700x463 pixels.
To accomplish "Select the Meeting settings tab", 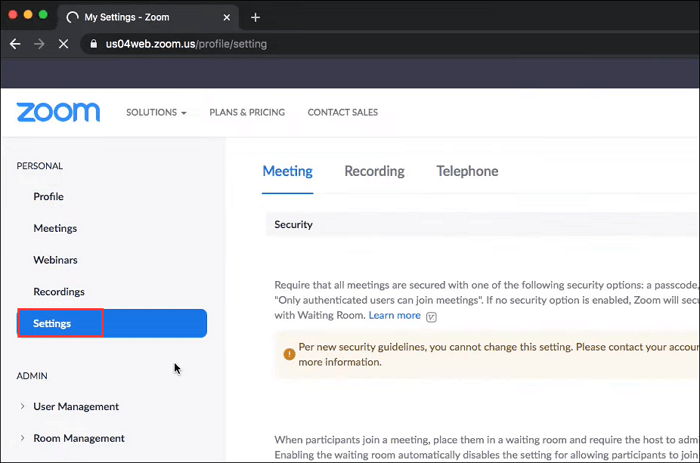I will point(287,171).
